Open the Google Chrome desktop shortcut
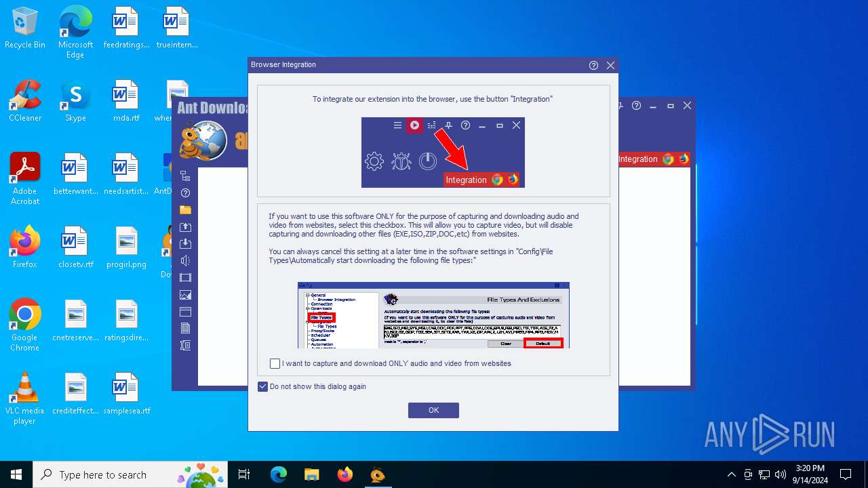The width and height of the screenshot is (868, 488). click(x=25, y=325)
